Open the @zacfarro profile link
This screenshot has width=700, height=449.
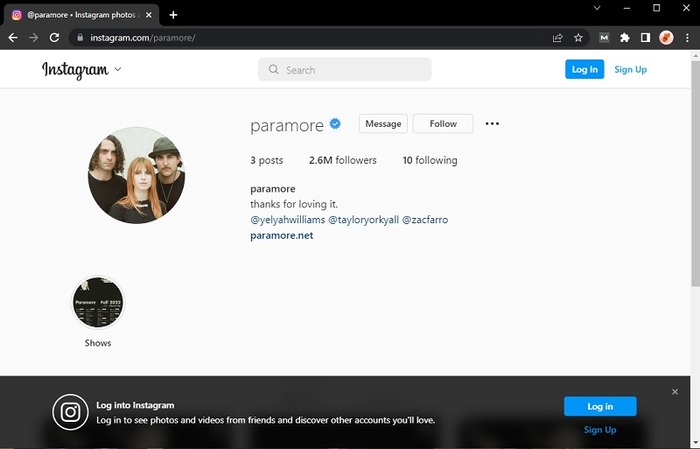point(425,220)
